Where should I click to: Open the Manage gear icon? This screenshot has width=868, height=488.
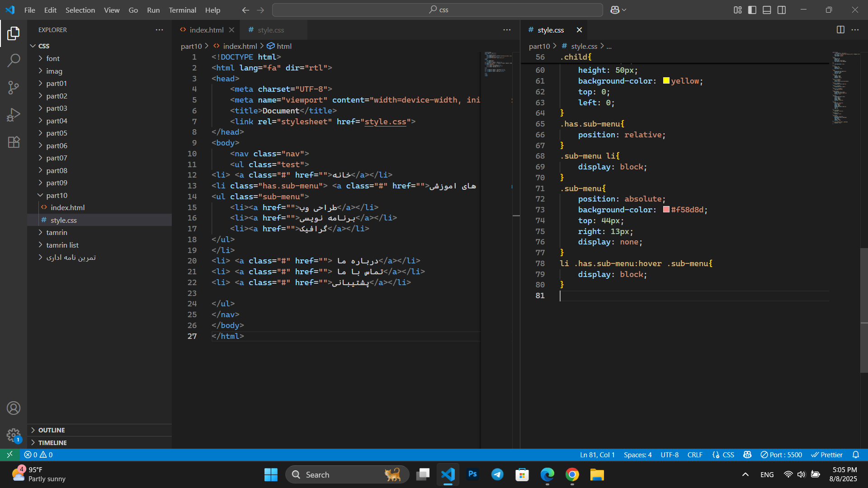(14, 435)
